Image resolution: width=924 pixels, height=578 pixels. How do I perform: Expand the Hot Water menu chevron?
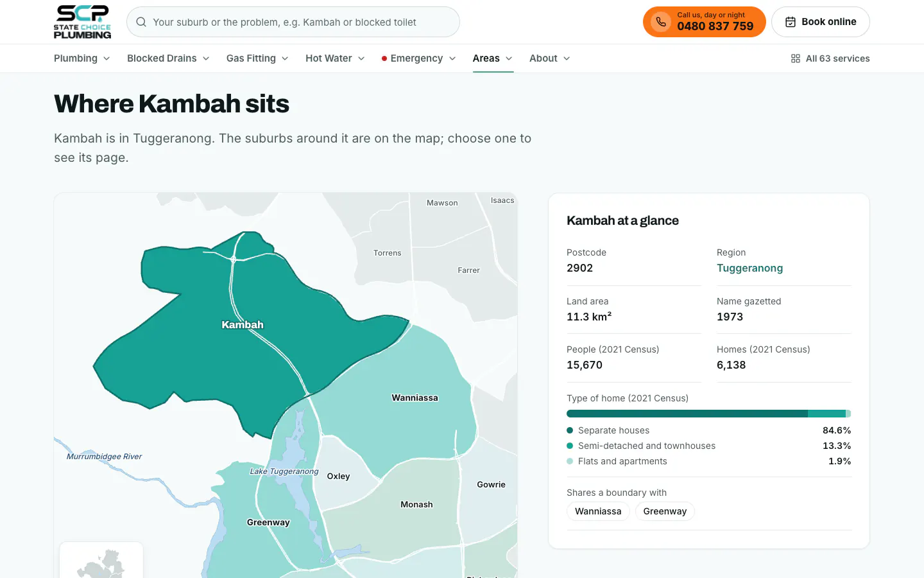pos(361,58)
